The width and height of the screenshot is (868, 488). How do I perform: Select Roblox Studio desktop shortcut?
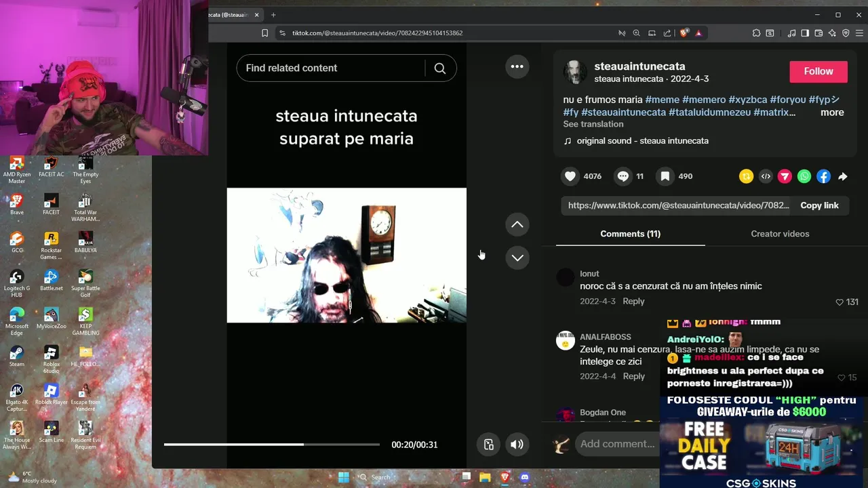click(51, 360)
